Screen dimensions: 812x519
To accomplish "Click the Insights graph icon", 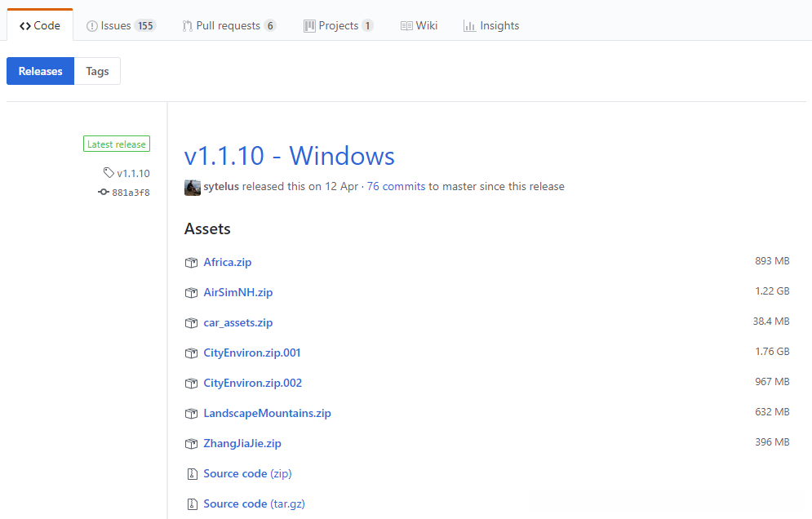I will (470, 26).
